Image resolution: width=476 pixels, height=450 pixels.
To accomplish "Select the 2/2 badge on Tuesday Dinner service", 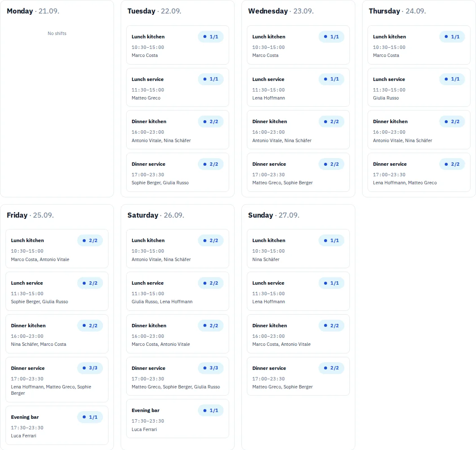I will (211, 164).
